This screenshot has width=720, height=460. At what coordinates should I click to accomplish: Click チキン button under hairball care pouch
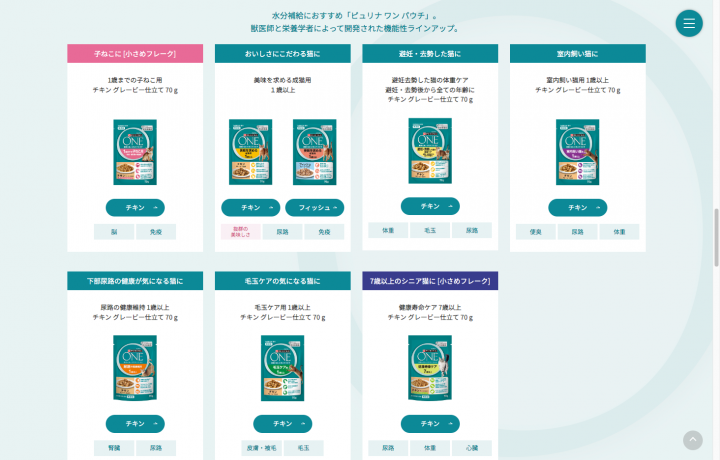coord(282,424)
